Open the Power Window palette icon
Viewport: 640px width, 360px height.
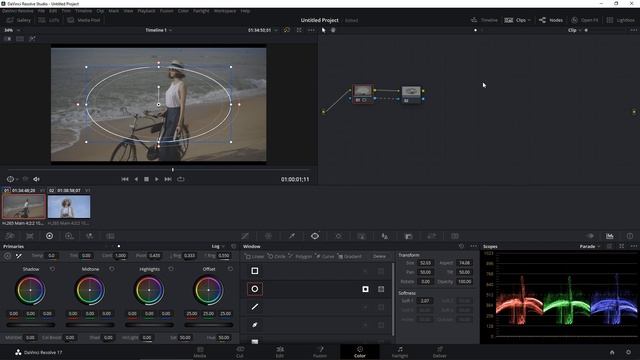[x=315, y=236]
